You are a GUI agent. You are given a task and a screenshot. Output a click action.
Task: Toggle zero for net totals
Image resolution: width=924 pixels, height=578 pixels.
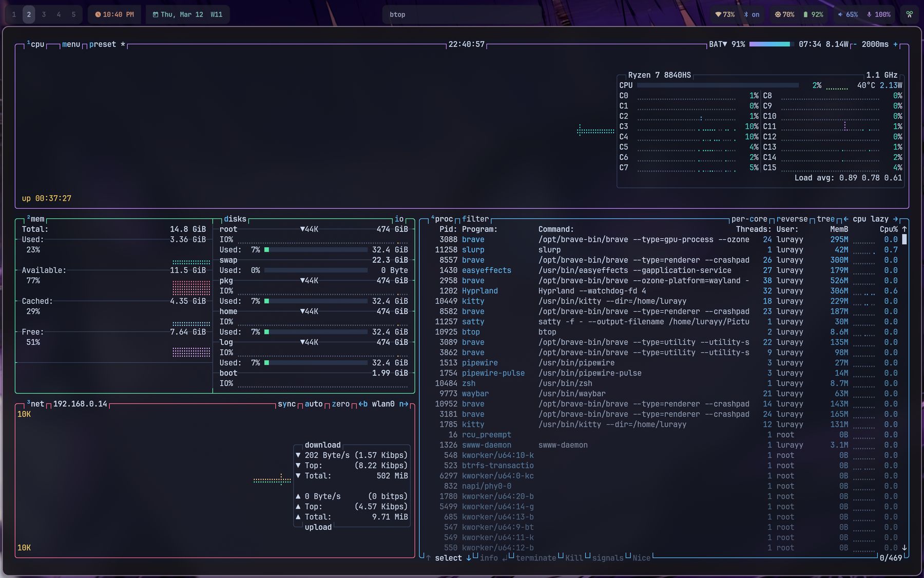(340, 404)
